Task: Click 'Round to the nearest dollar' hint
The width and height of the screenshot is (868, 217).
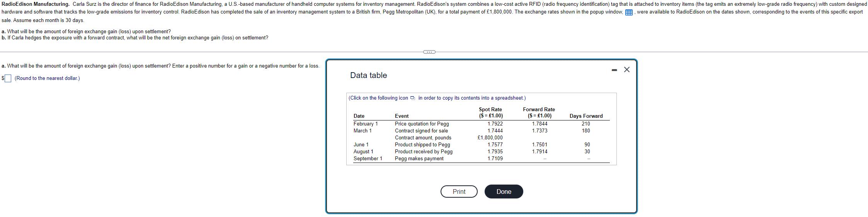Action: click(x=47, y=78)
